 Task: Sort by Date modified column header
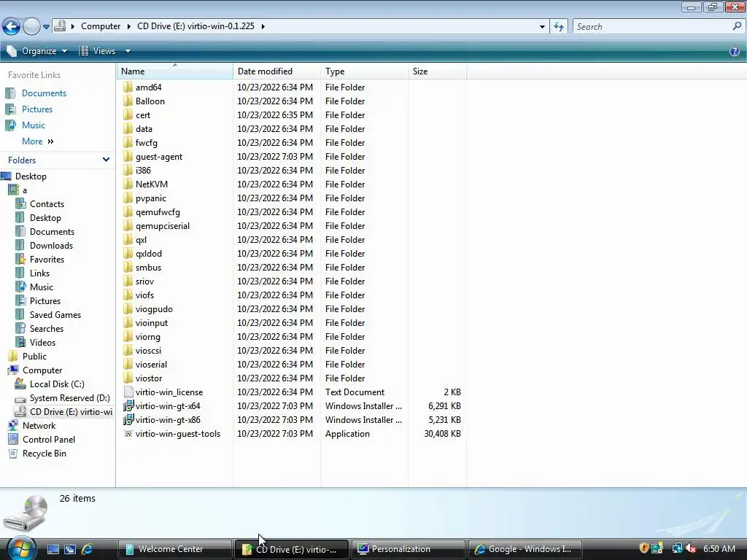click(276, 71)
